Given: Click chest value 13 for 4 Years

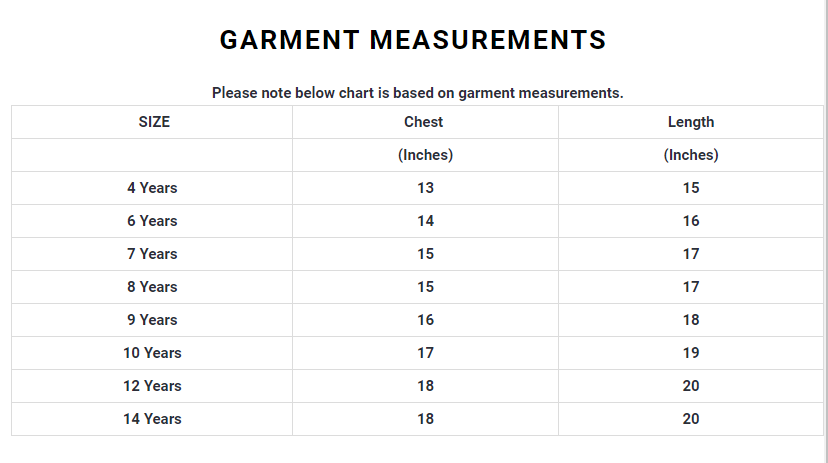Looking at the screenshot, I should click(426, 188).
